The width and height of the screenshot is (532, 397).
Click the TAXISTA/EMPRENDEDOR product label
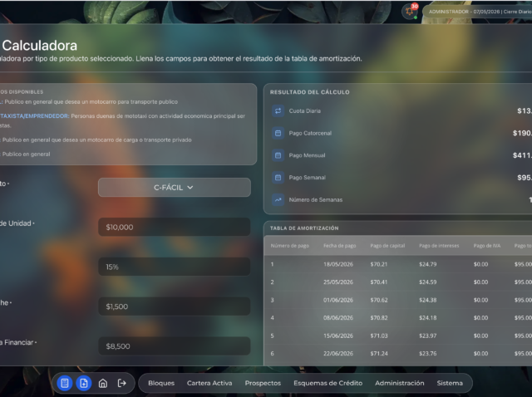(34, 116)
